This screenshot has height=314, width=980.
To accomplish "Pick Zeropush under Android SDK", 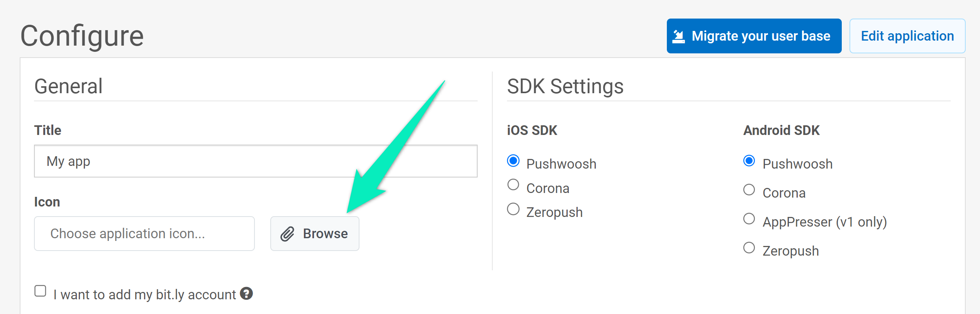I will click(x=749, y=248).
